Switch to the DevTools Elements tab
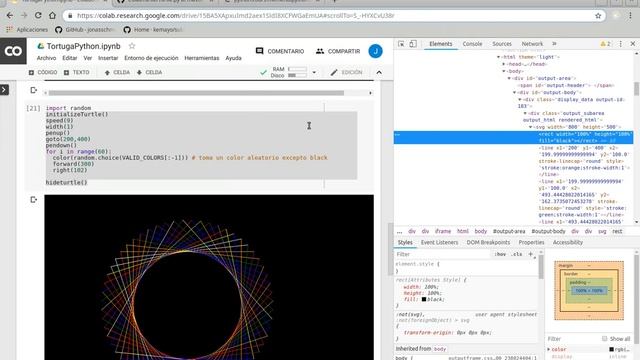Image resolution: width=640 pixels, height=360 pixels. click(x=440, y=44)
